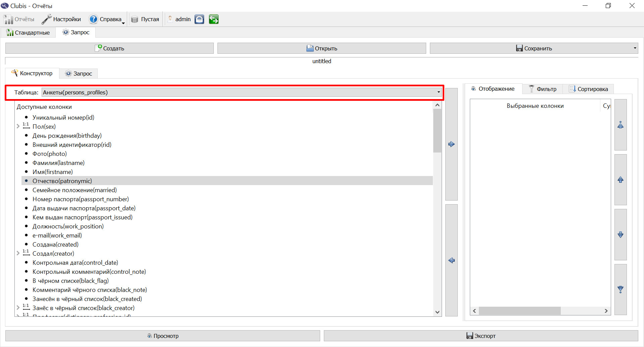Click the right arrow to add column
This screenshot has width=644, height=347.
451,144
